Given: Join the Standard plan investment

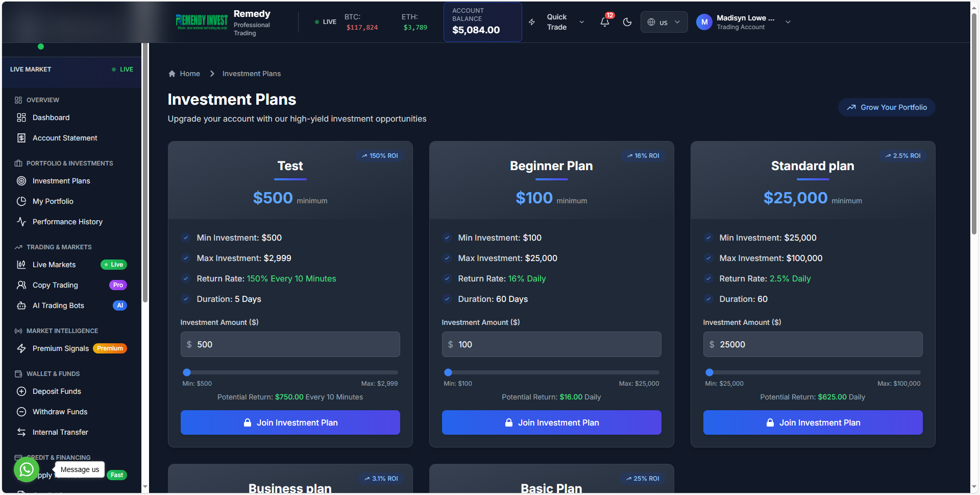Looking at the screenshot, I should 813,422.
